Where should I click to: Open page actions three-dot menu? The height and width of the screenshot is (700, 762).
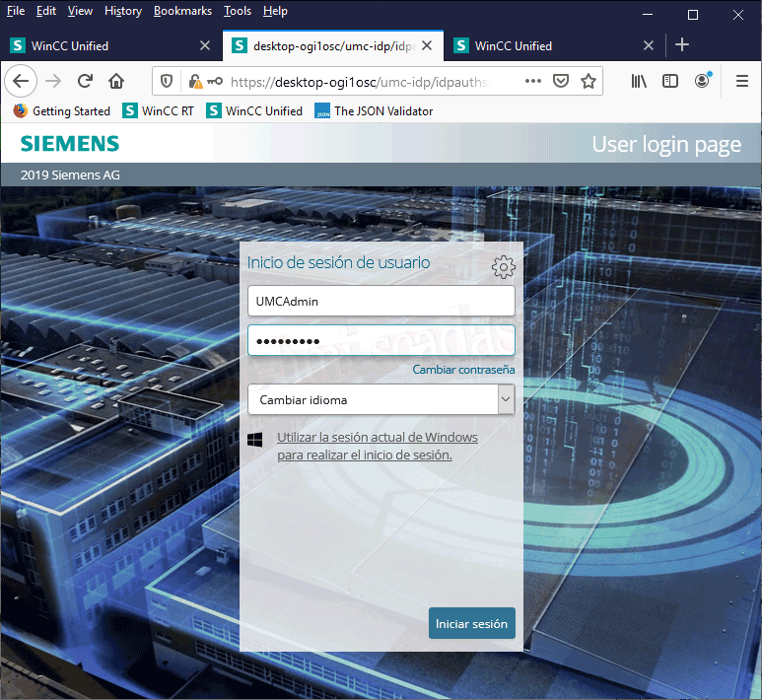tap(532, 81)
